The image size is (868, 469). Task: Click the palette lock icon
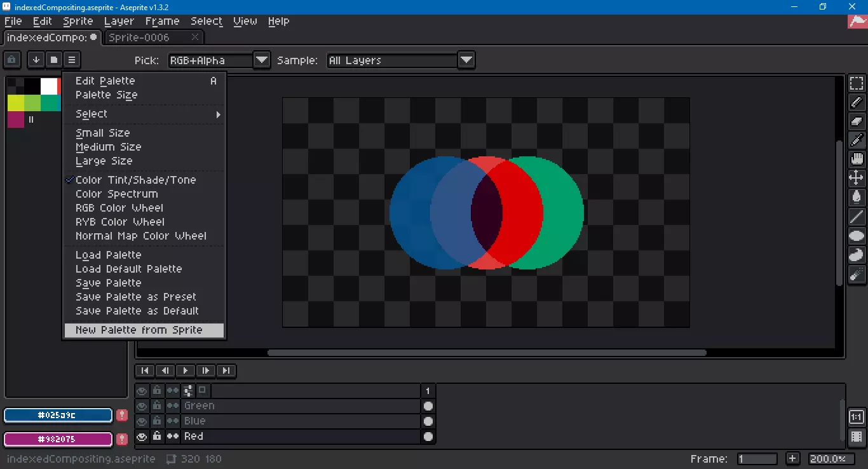[12, 60]
